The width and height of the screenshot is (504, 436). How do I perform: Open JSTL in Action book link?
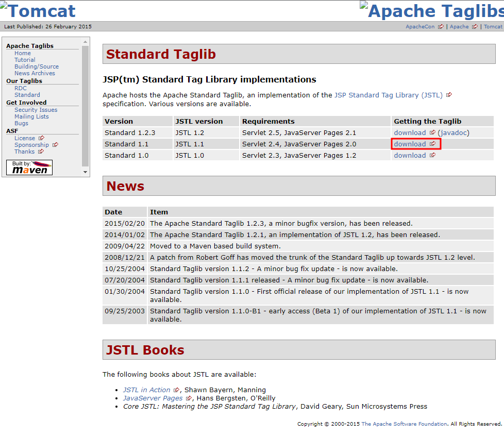[x=146, y=390]
